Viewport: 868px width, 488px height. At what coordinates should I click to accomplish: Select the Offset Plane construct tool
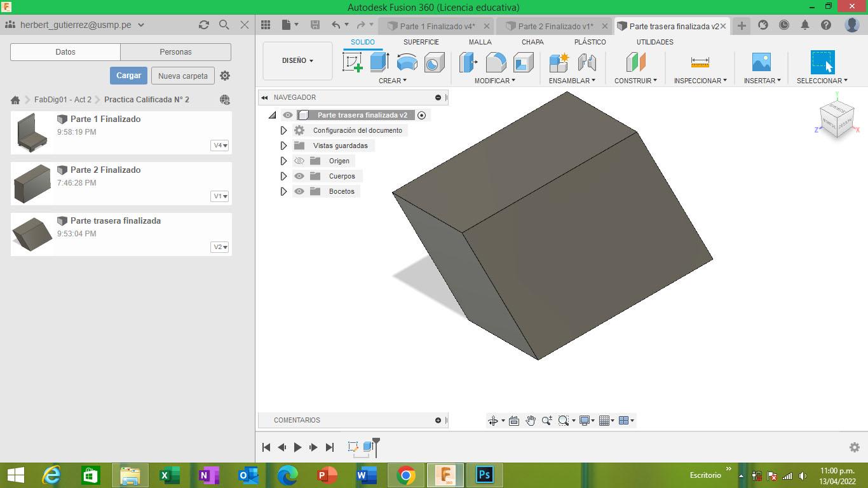tap(635, 62)
